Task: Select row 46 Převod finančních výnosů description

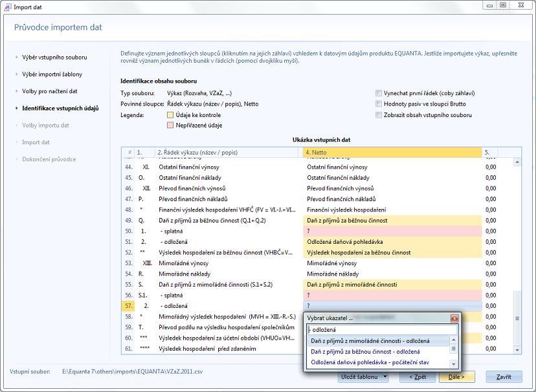Action: click(x=192, y=188)
